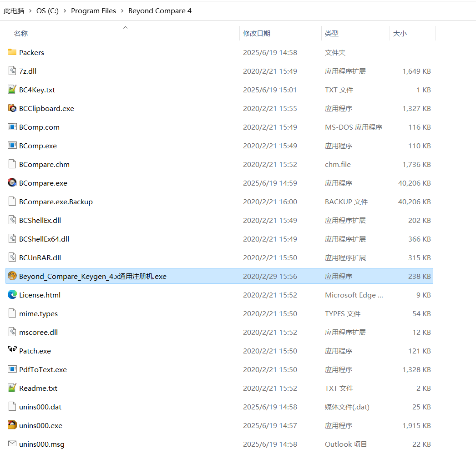Click the MS-DOS 应用程序 type cell
476x449 pixels.
point(354,127)
